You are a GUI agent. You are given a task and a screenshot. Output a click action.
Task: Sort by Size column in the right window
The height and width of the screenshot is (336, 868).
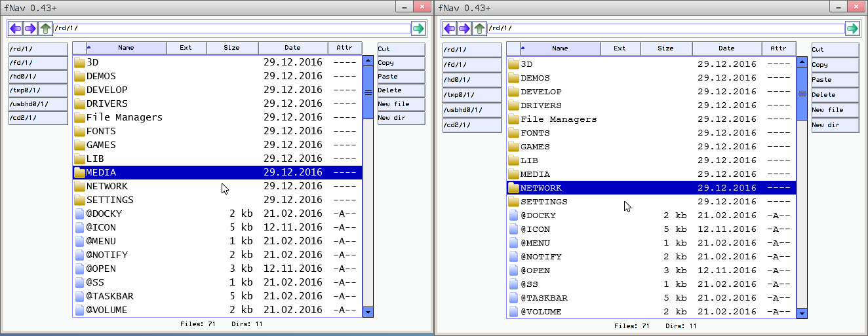665,48
